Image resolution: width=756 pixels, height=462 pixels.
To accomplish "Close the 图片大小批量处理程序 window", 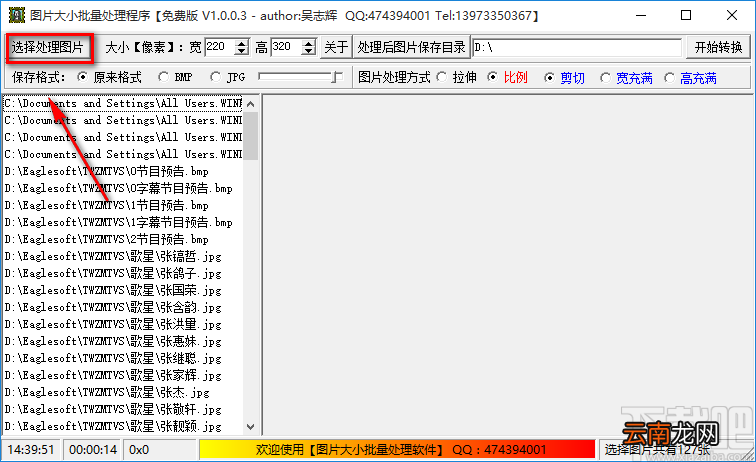I will click(x=731, y=15).
